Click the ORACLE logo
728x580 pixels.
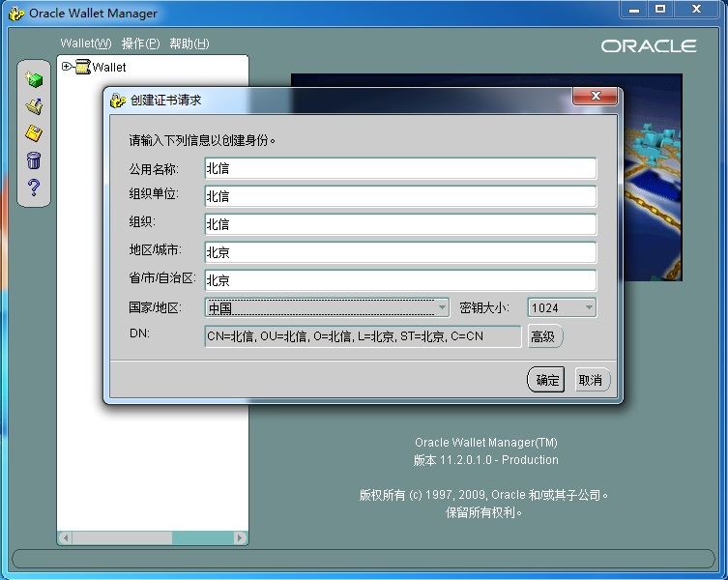(649, 46)
